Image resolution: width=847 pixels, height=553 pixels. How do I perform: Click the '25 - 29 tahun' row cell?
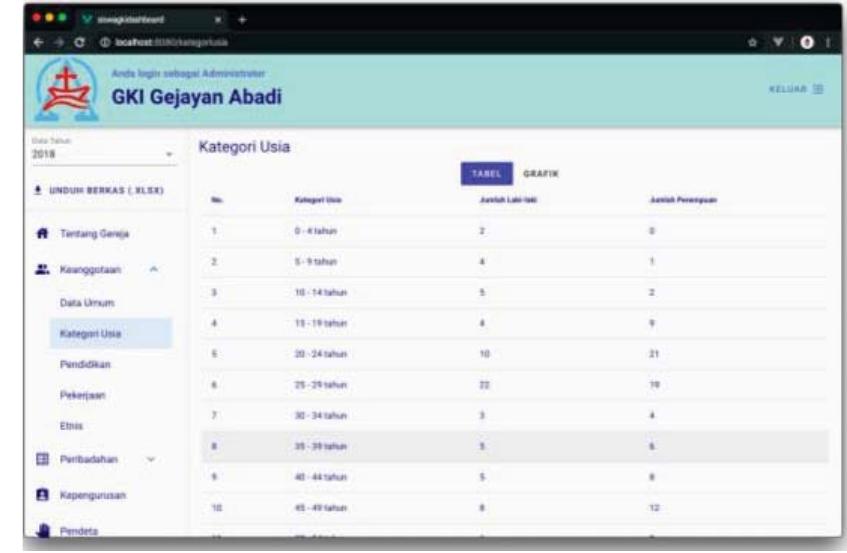point(320,385)
